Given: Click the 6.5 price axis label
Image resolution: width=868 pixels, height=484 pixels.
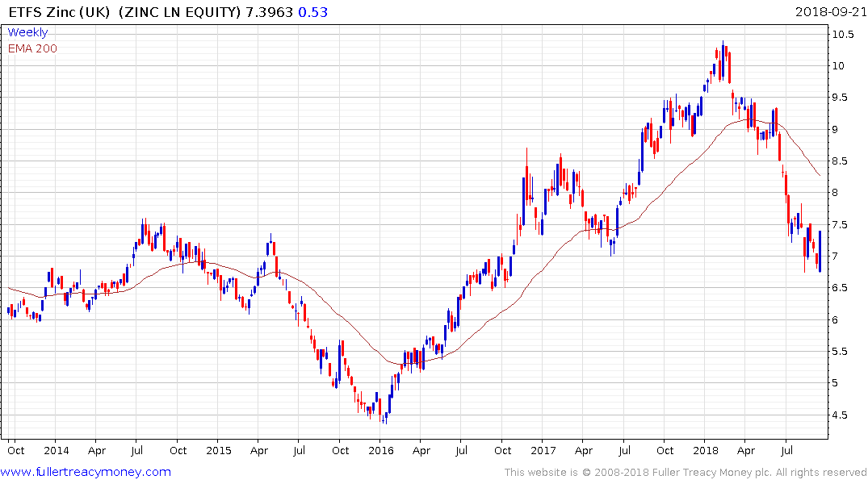Looking at the screenshot, I should tap(840, 288).
